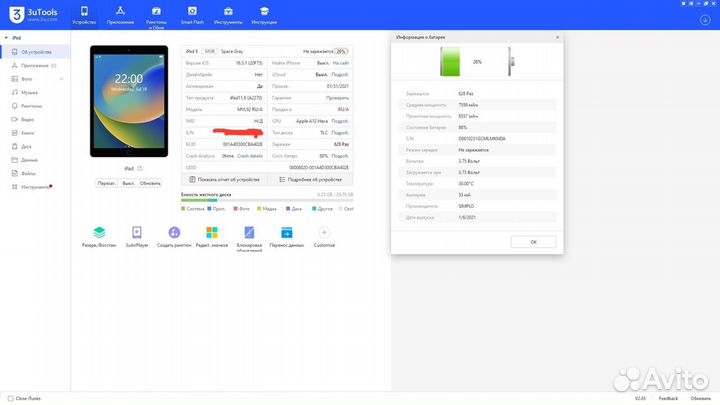Open Создать рингтон tool
This screenshot has height=405, width=720.
(174, 237)
